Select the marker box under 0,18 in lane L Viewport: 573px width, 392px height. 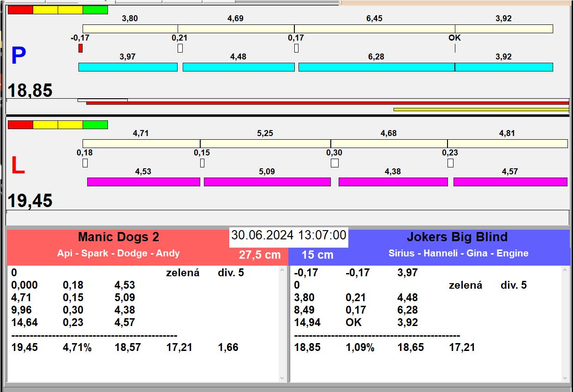pos(85,163)
